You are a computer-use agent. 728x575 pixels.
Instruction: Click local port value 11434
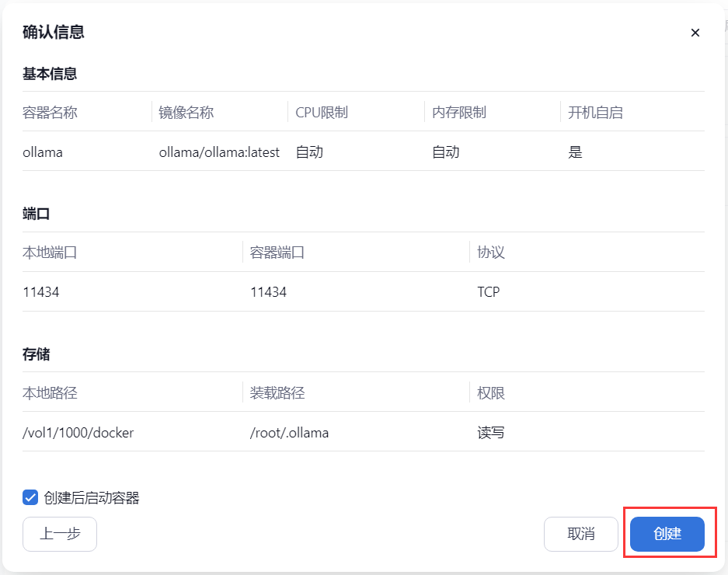41,292
